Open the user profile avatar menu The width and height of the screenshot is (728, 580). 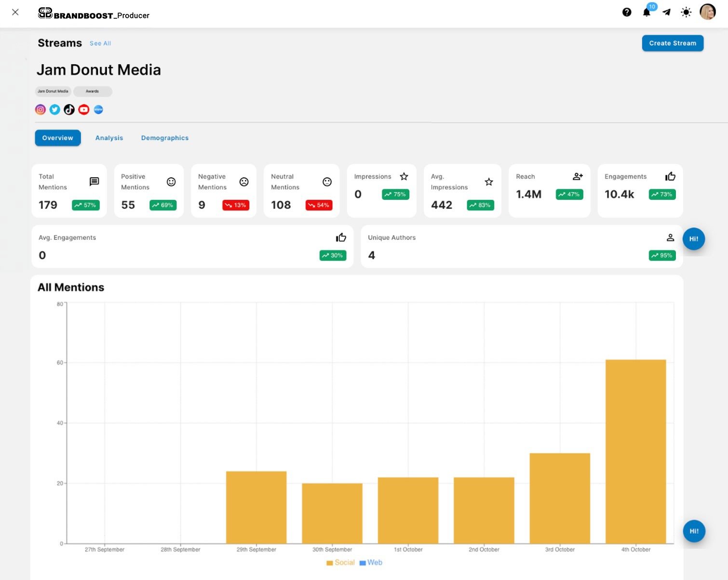click(707, 12)
